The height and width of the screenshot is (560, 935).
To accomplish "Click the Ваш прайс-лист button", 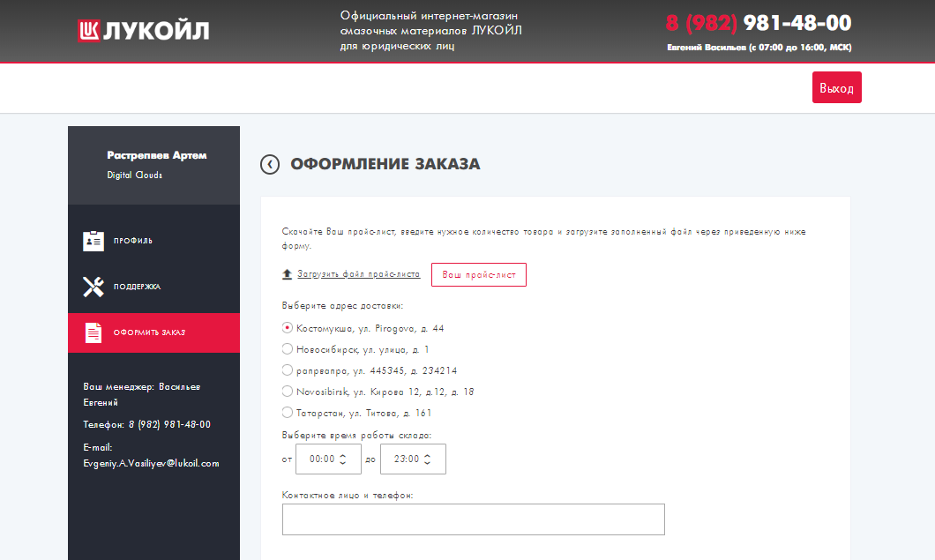I will pos(479,274).
